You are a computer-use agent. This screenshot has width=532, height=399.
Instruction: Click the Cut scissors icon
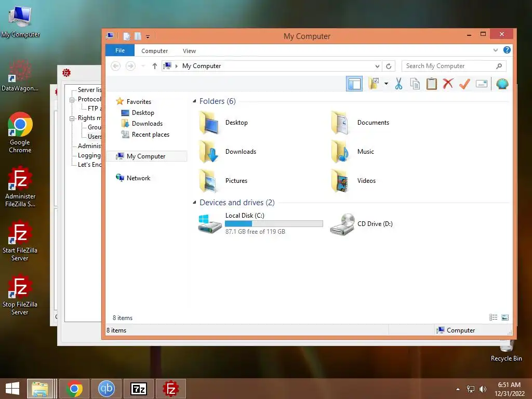(x=398, y=84)
